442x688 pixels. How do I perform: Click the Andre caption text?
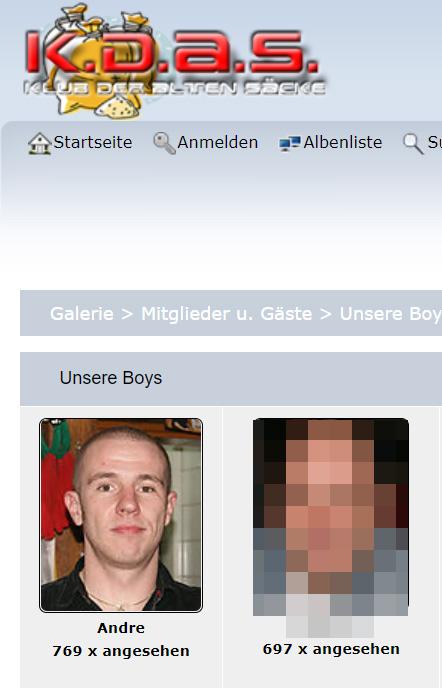pos(121,628)
